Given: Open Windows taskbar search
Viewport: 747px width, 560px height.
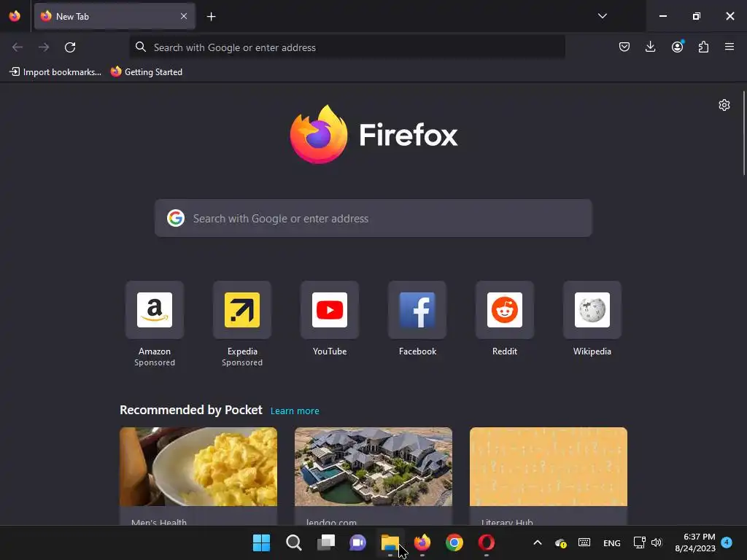Looking at the screenshot, I should coord(293,542).
